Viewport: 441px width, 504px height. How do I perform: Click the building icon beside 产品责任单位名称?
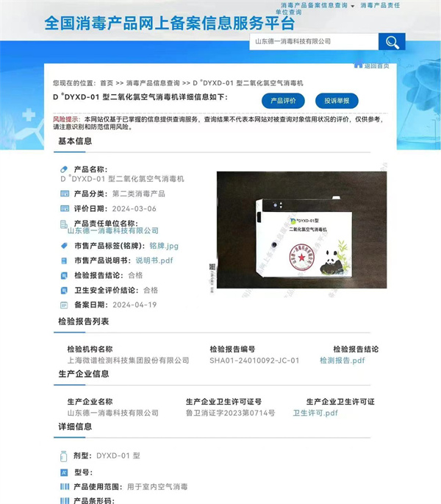[x=64, y=224]
